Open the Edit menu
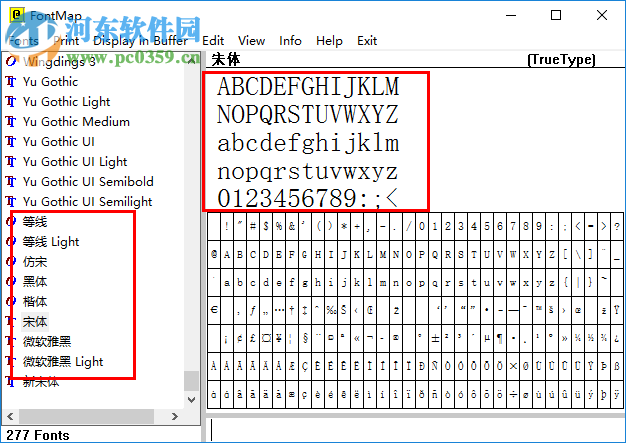This screenshot has width=626, height=443. point(213,41)
